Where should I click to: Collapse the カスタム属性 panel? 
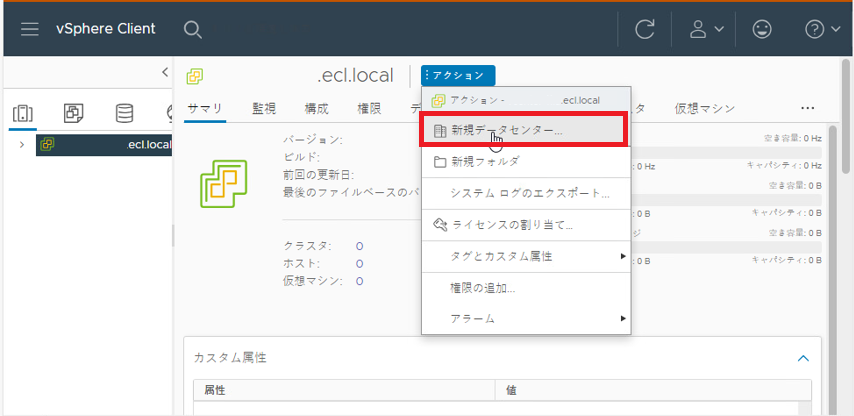click(x=801, y=357)
